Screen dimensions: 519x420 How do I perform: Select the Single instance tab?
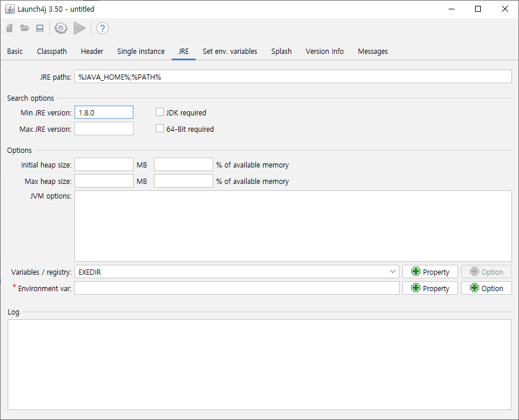141,52
